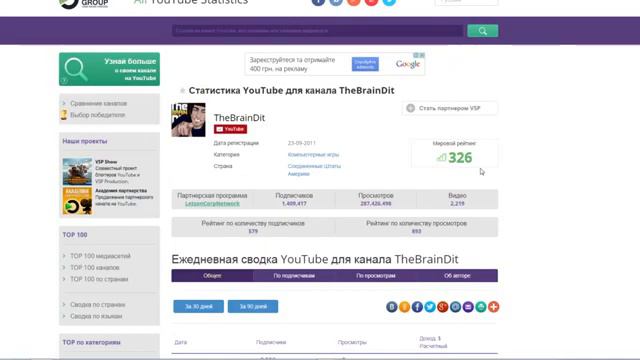Open the 'Соединенные Штаты Америки' country link
Image resolution: width=640 pixels, height=360 pixels.
[314, 170]
